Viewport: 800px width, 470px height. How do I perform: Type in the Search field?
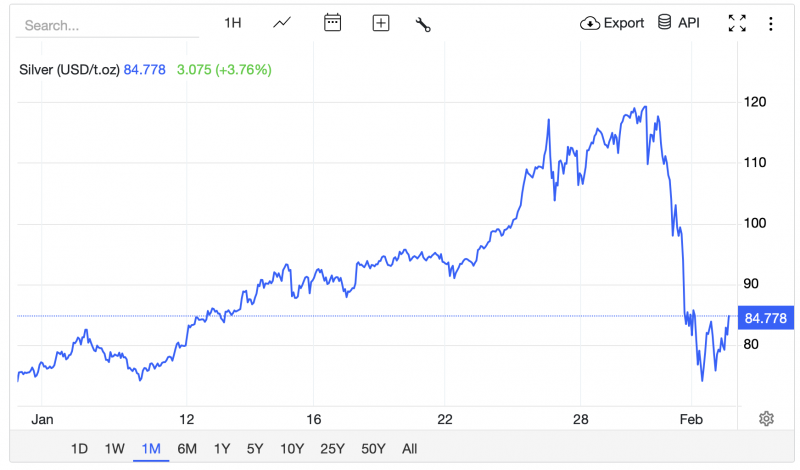coord(105,25)
